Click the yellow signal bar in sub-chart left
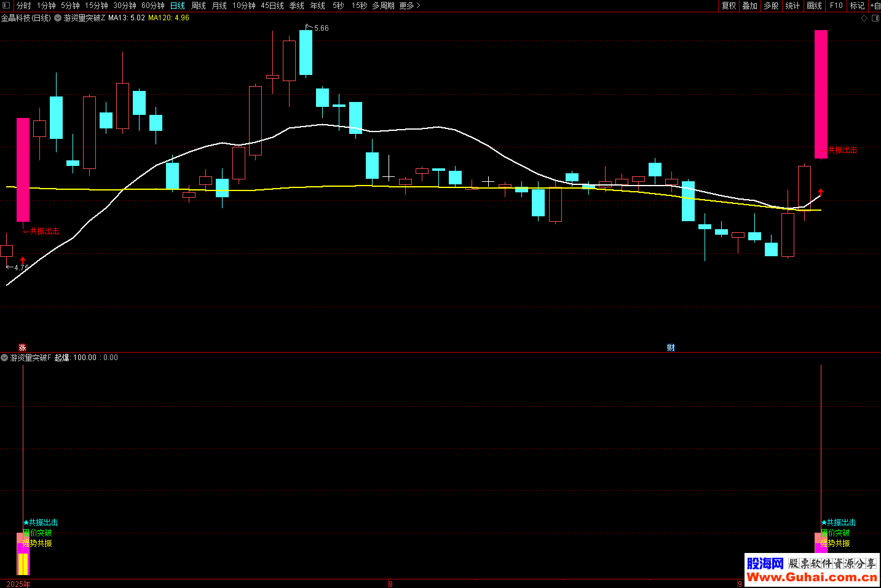The width and height of the screenshot is (881, 588). pos(23,564)
